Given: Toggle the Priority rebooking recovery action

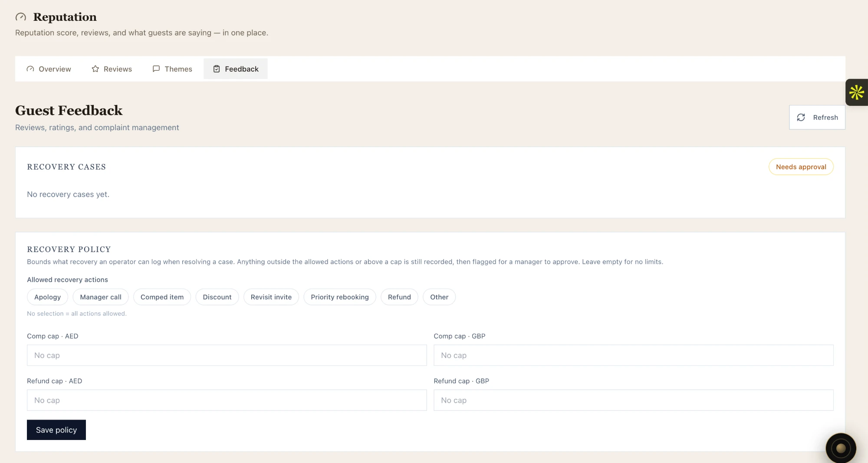Looking at the screenshot, I should (340, 297).
